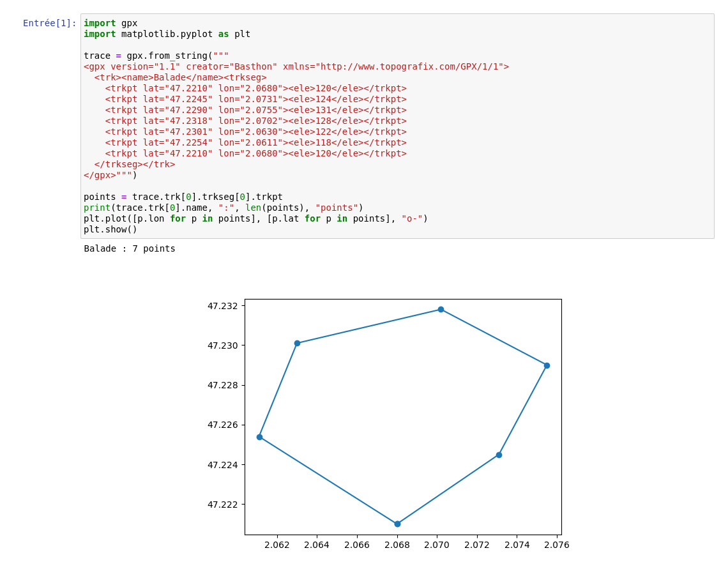The height and width of the screenshot is (585, 728).
Task: Click the y-axis tick label "47.222"
Action: click(x=222, y=505)
